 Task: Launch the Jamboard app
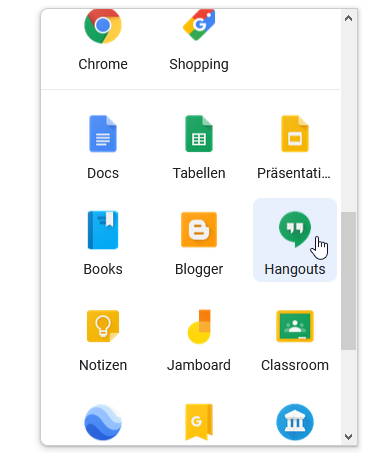point(199,326)
